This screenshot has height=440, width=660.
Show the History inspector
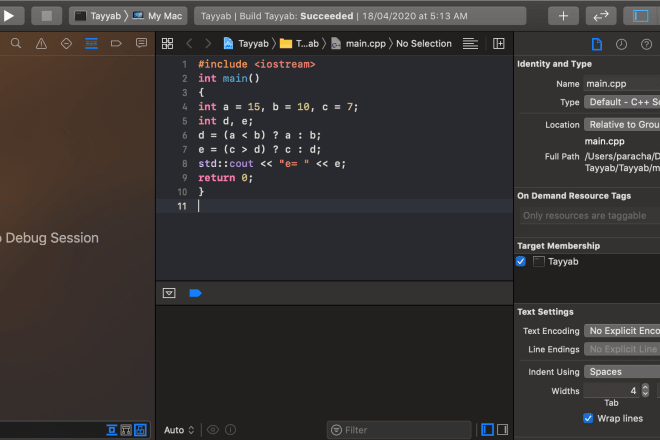(621, 44)
